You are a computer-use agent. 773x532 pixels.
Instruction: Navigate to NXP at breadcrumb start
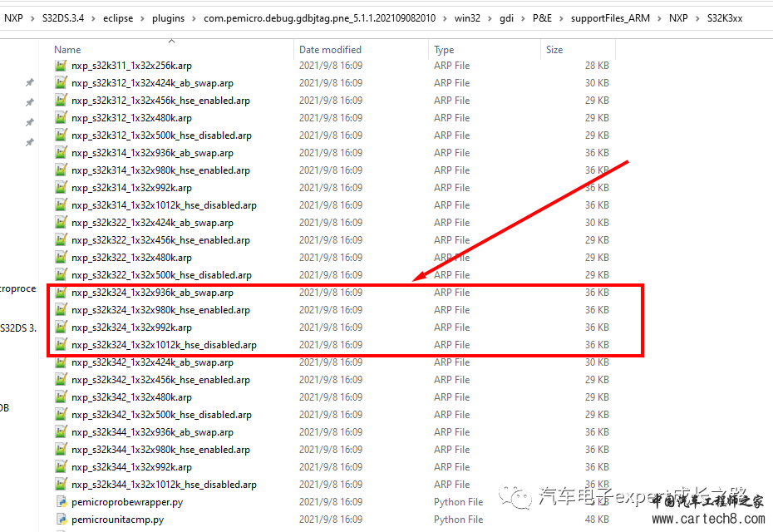[13, 18]
